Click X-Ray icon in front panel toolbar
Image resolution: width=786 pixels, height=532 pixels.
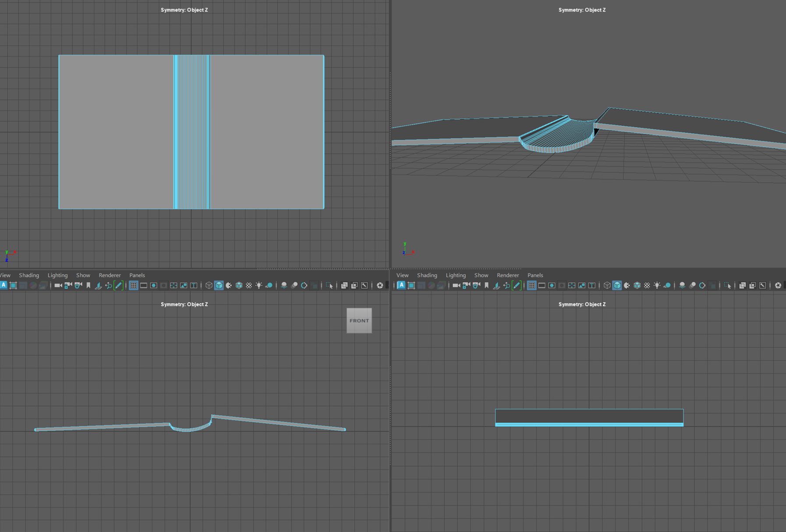344,285
